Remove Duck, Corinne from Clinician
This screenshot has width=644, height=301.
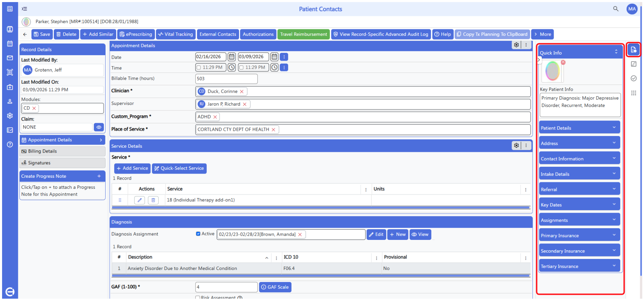[242, 91]
